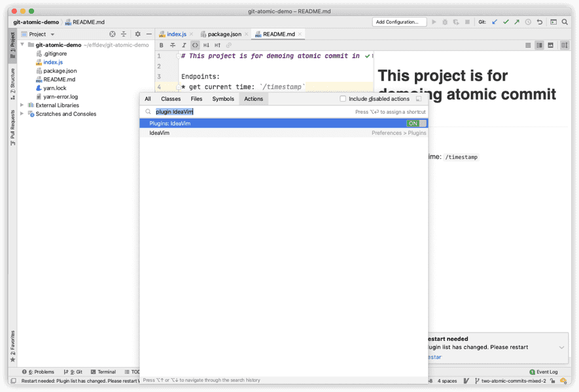Viewport: 579px width, 392px height.
Task: Click the Git push arrow icon
Action: pyautogui.click(x=517, y=22)
